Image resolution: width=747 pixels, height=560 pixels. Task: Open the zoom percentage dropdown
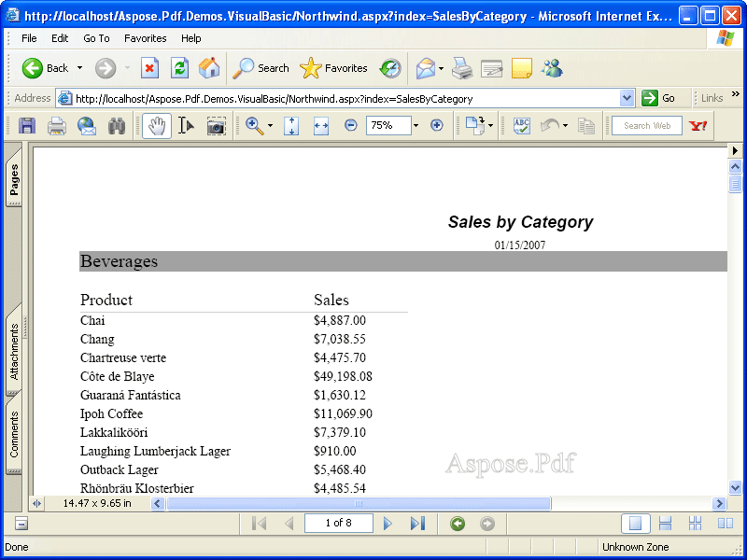(416, 125)
